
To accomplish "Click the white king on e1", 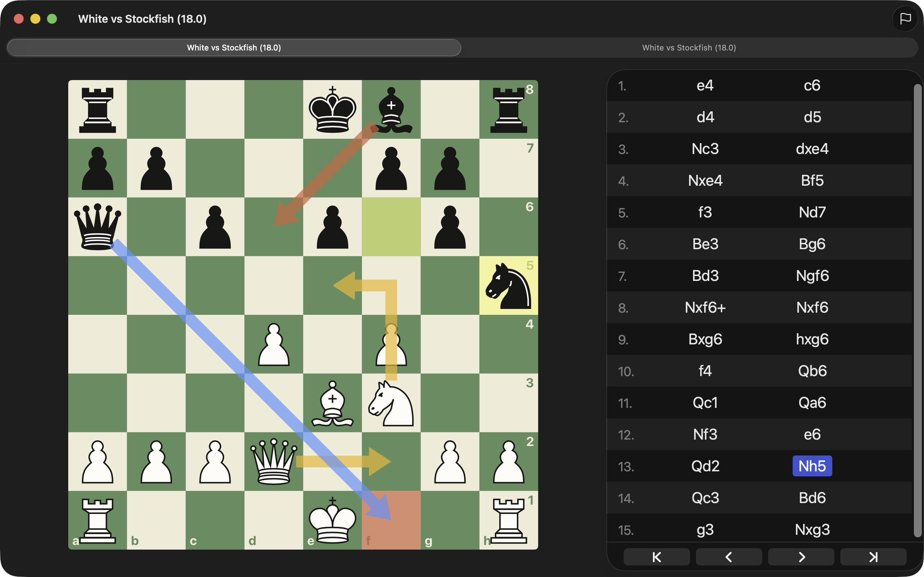I will (x=332, y=520).
